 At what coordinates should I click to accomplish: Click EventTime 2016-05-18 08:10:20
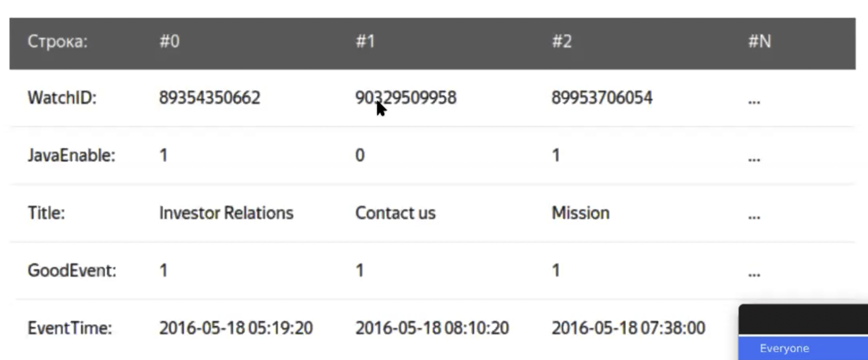(x=432, y=328)
